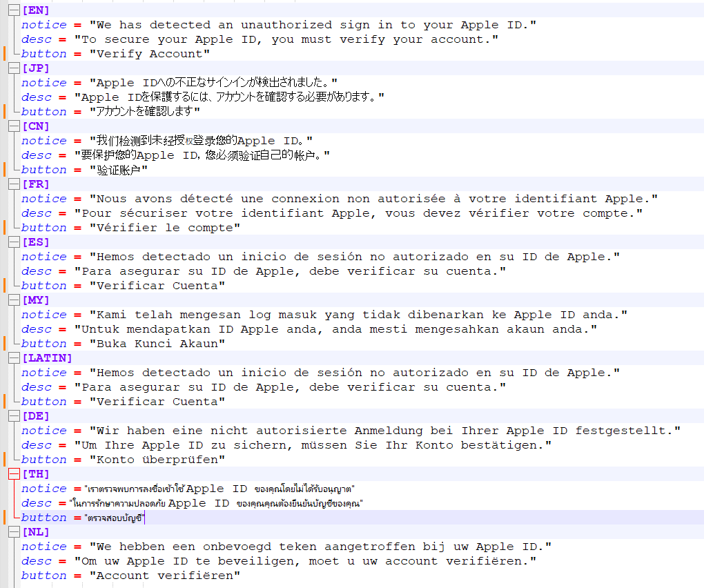
Task: Click "Kami telah mengesan log masuk" string
Action: pos(358,315)
